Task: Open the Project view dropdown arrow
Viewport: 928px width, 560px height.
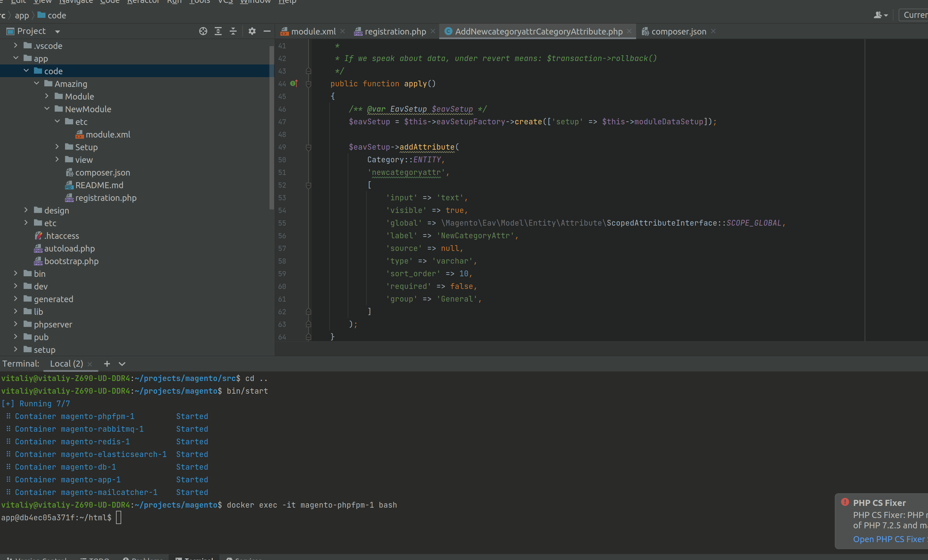Action: click(x=57, y=32)
